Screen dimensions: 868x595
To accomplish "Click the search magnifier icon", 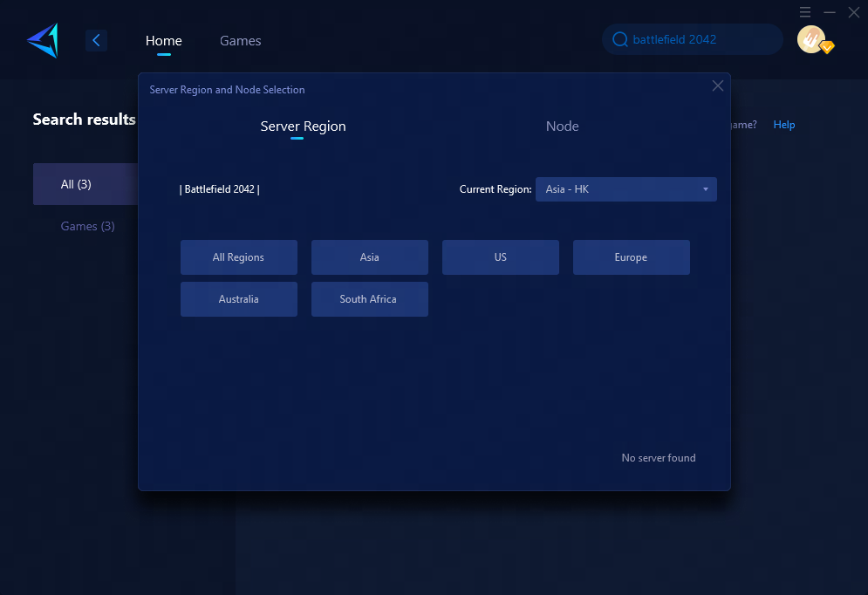I will 620,39.
